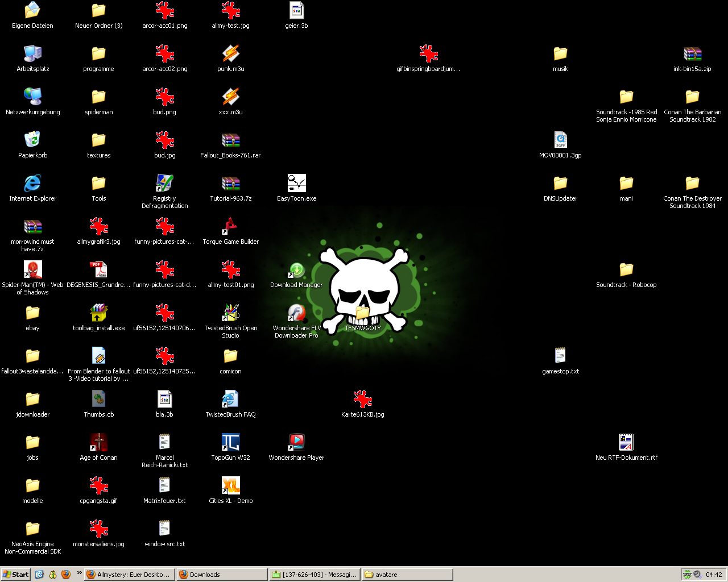The image size is (728, 582).
Task: Open the Start menu
Action: pyautogui.click(x=16, y=575)
